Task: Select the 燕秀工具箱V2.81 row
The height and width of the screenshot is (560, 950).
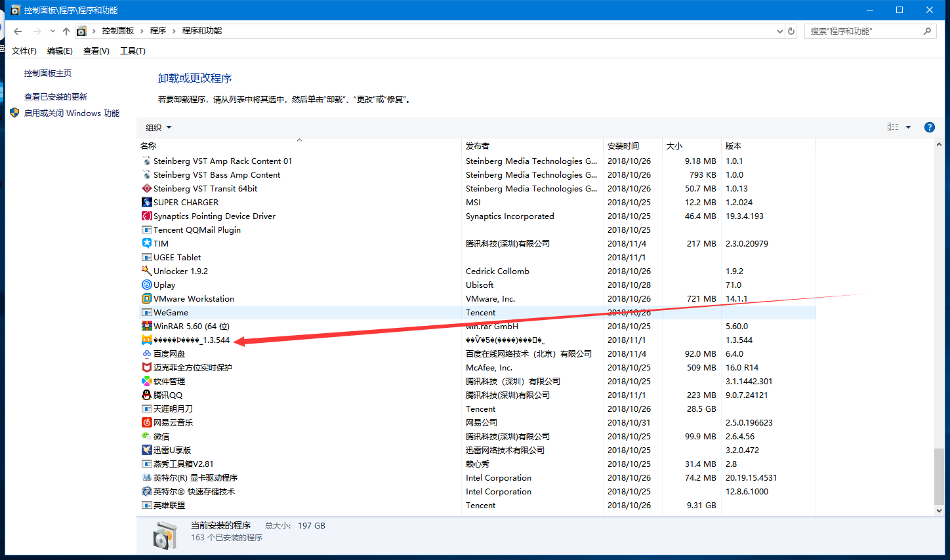Action: 476,464
